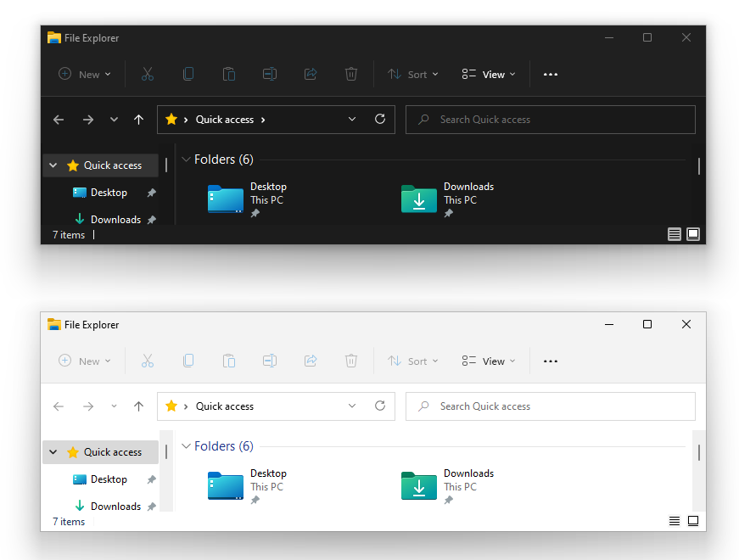Open the New menu in the toolbar
The width and height of the screenshot is (739, 560).
point(84,74)
